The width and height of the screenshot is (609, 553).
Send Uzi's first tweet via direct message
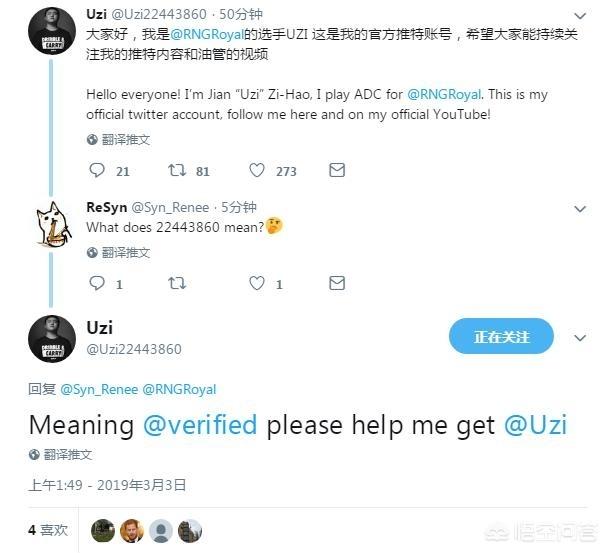click(337, 170)
